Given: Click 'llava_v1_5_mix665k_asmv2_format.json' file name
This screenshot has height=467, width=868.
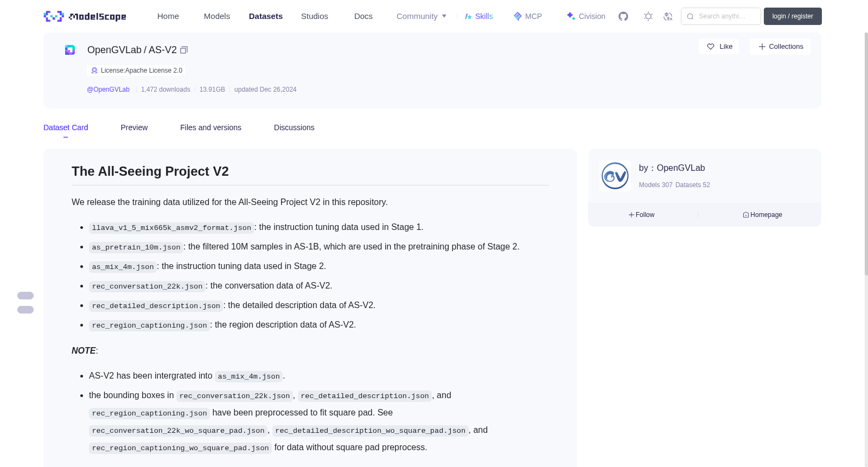Looking at the screenshot, I should (x=171, y=228).
